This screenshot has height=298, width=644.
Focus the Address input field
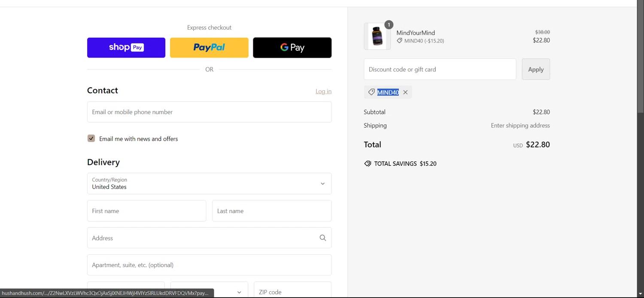[209, 238]
